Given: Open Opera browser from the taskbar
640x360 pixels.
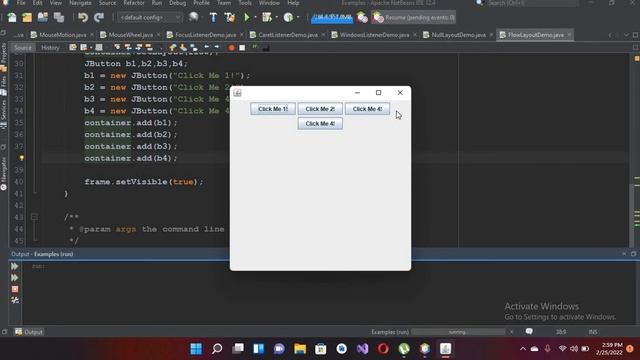Looking at the screenshot, I should click(383, 349).
